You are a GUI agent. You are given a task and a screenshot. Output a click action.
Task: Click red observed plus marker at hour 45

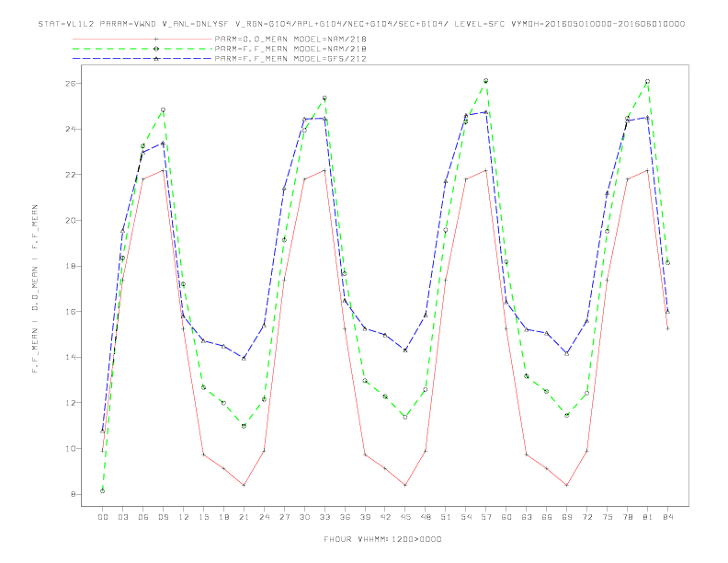pos(405,486)
